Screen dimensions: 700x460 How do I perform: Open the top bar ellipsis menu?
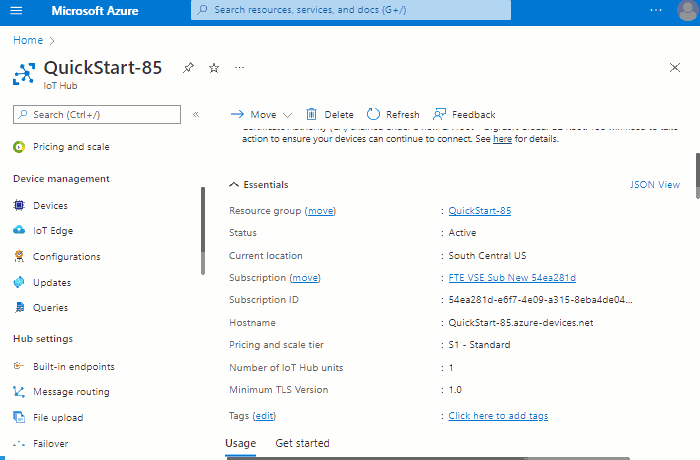(x=656, y=10)
